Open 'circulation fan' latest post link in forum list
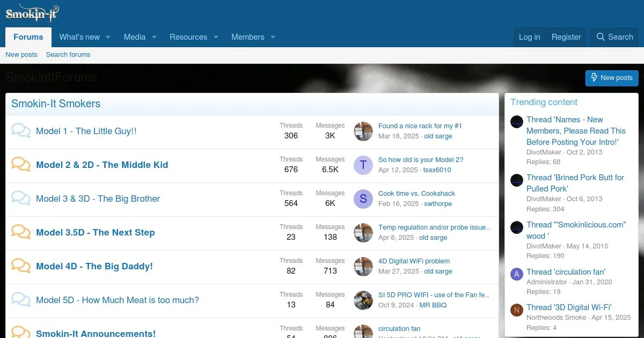 (x=399, y=329)
